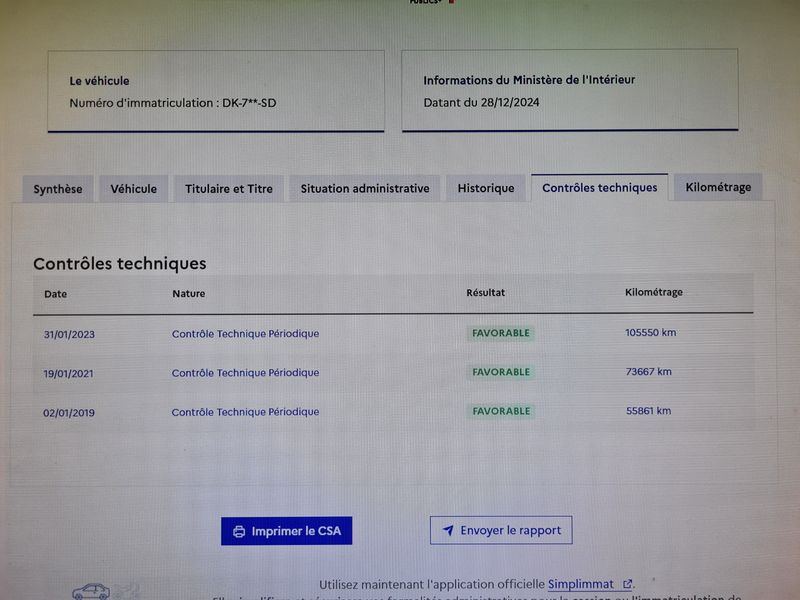
Task: Click the 73667 km mileage value
Action: 648,371
